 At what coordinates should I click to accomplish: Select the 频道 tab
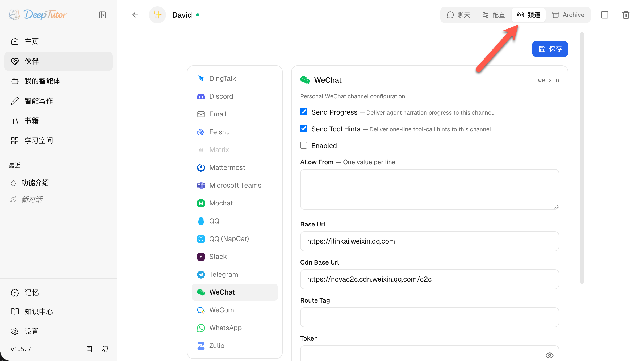coord(529,15)
